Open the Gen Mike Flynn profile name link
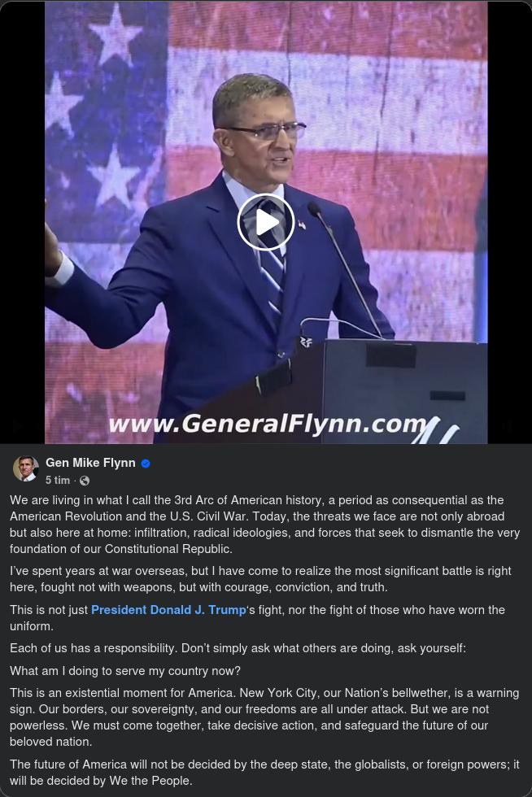 pyautogui.click(x=90, y=463)
